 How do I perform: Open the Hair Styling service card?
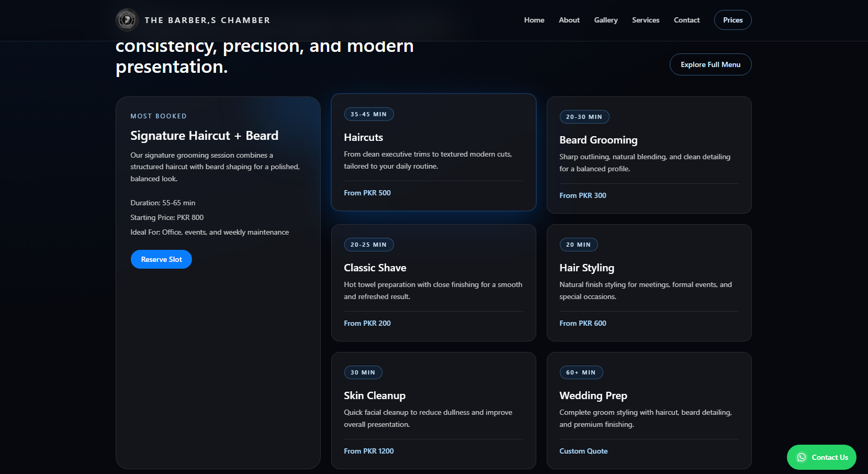pos(587,268)
